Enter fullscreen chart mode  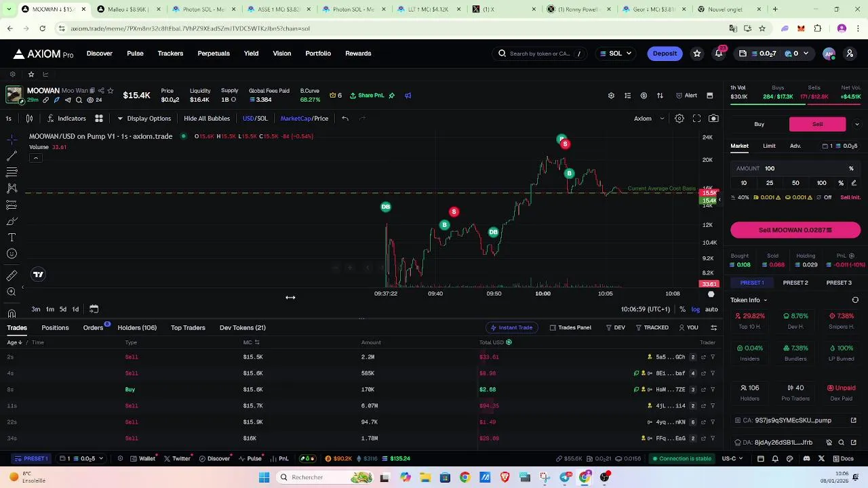(x=696, y=119)
